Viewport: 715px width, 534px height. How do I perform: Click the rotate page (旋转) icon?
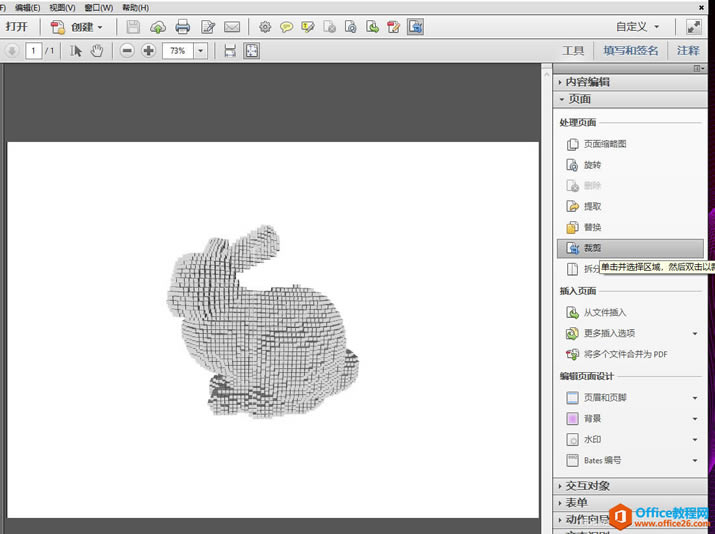pos(573,165)
